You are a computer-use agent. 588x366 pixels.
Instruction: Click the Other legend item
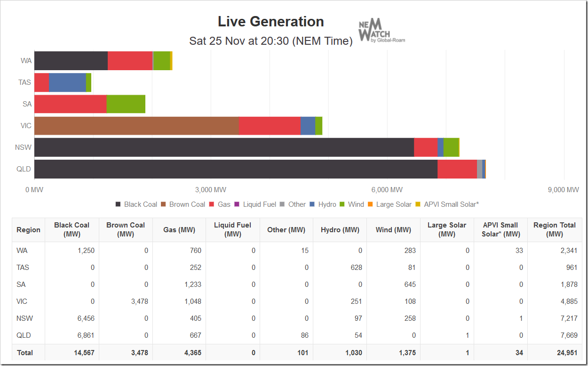tap(293, 204)
